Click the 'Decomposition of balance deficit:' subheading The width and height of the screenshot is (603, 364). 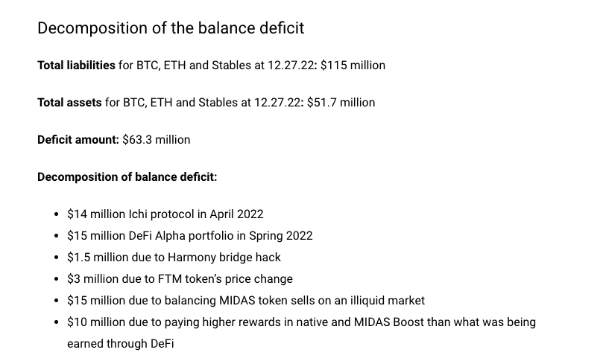(127, 177)
